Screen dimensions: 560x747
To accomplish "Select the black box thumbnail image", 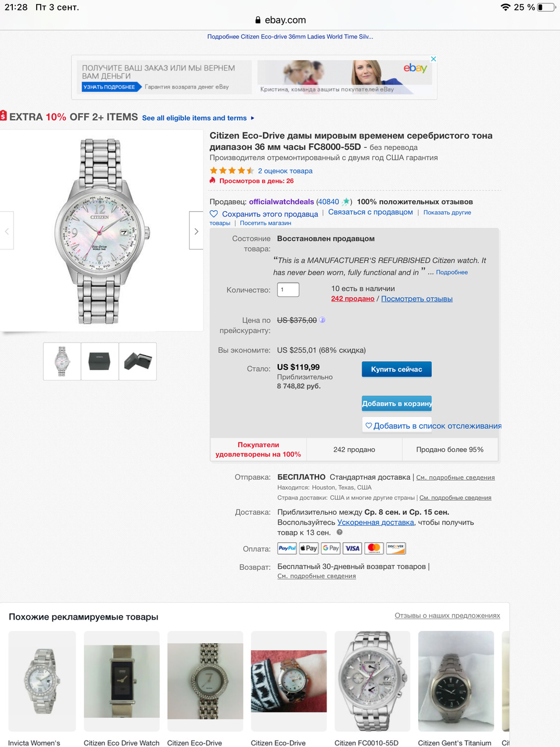I will pos(99,362).
